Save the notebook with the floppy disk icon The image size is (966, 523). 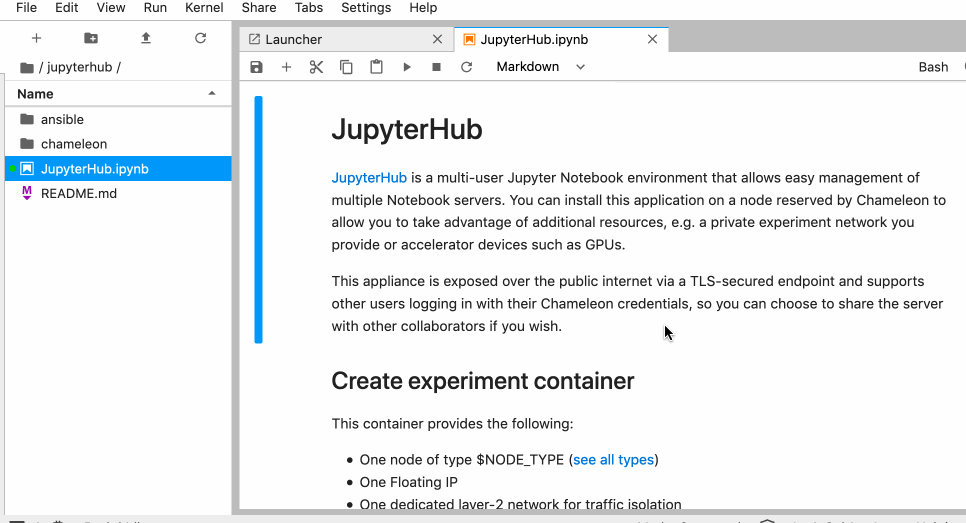point(256,67)
